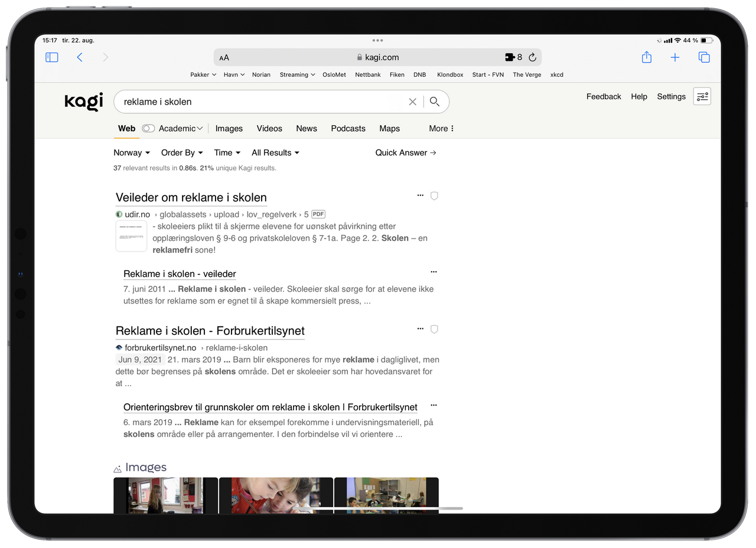Open the Reklame i skolen veileder result

[x=179, y=273]
